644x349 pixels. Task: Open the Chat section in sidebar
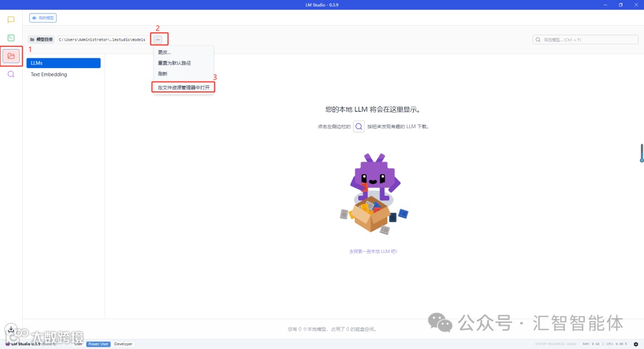click(x=11, y=20)
